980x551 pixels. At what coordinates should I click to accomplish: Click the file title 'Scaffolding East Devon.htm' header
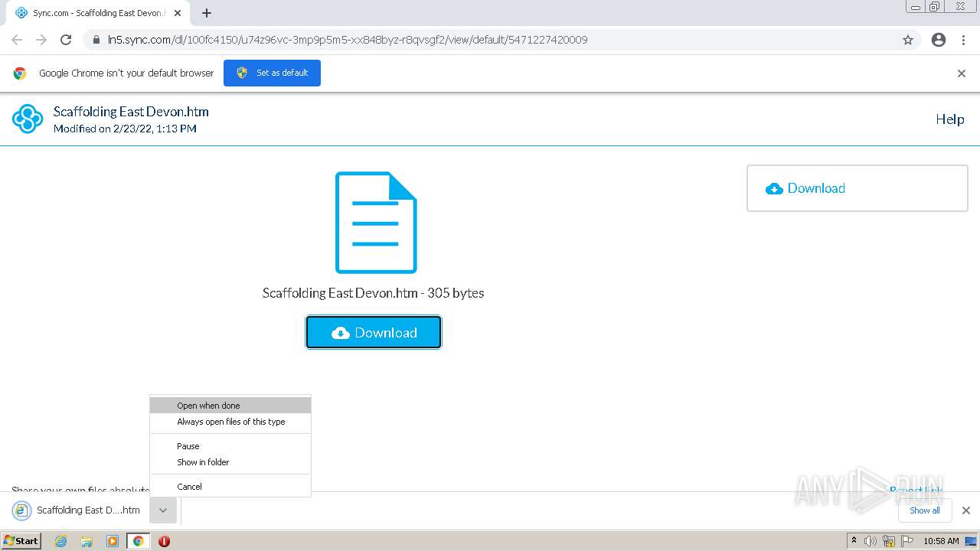131,112
